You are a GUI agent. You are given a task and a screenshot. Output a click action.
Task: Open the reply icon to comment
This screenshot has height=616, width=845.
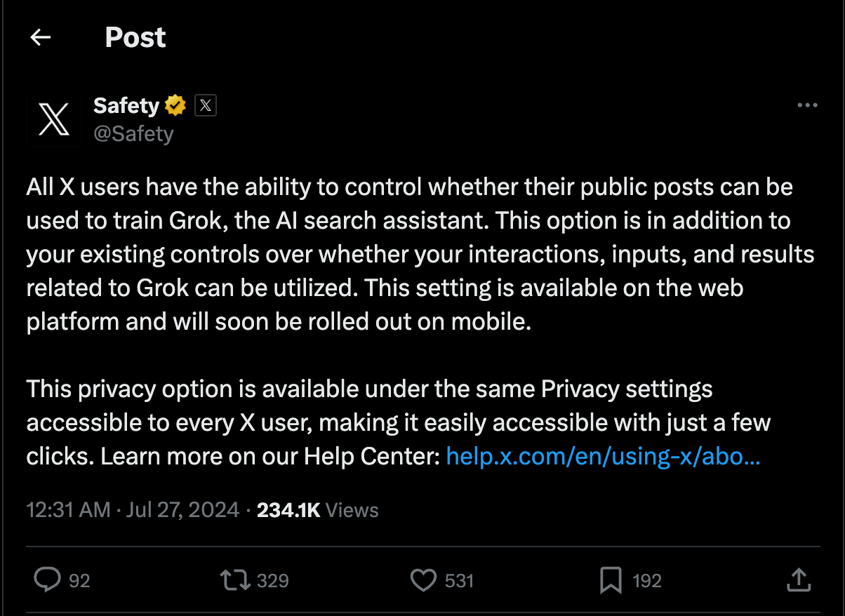point(46,580)
